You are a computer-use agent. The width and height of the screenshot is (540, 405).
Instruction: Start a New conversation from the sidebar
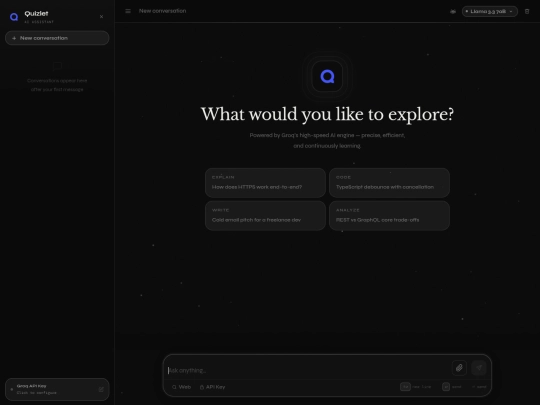pos(57,38)
